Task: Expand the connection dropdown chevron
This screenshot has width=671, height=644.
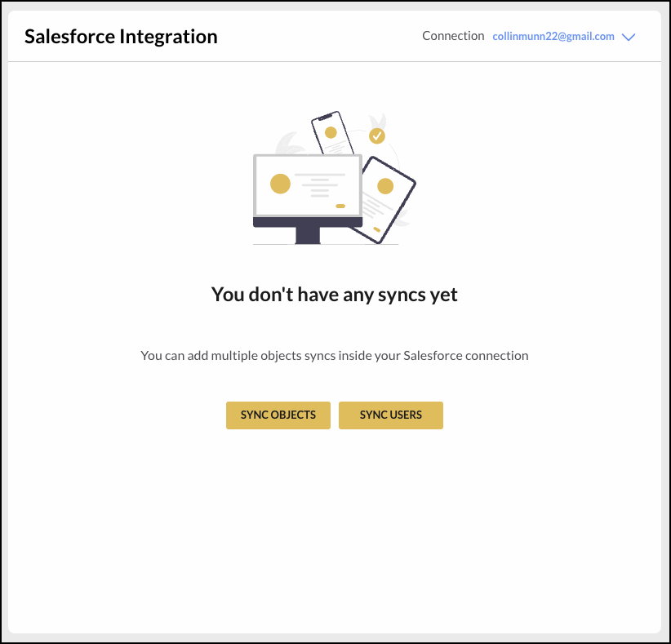Action: 629,38
